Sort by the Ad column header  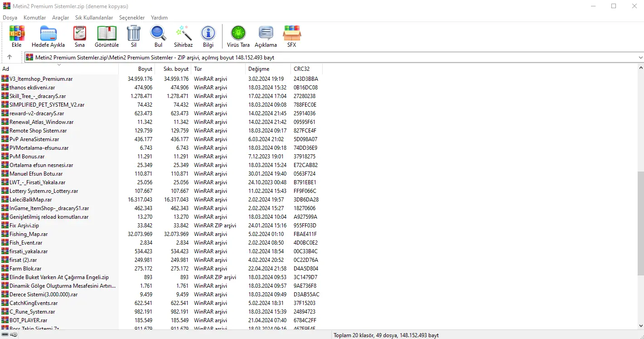tap(59, 69)
